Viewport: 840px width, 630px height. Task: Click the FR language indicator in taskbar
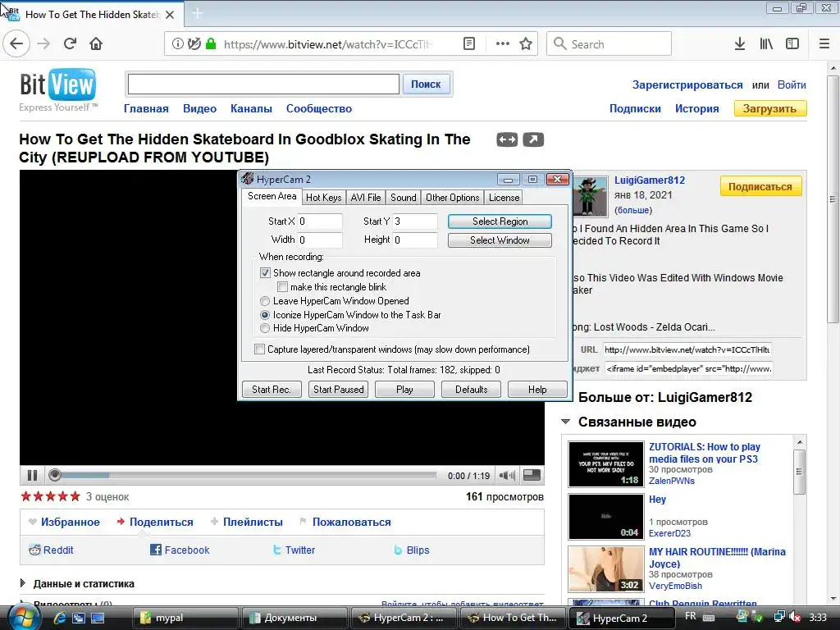(691, 616)
